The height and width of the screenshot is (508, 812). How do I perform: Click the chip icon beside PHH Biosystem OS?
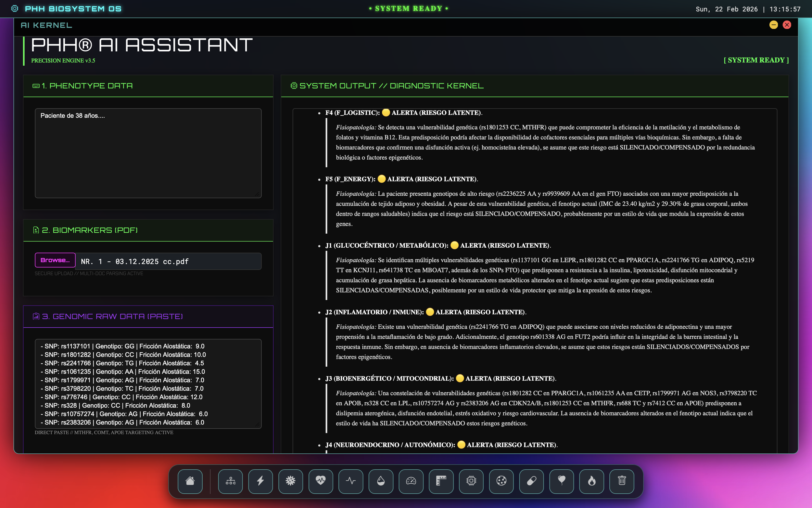pos(14,8)
